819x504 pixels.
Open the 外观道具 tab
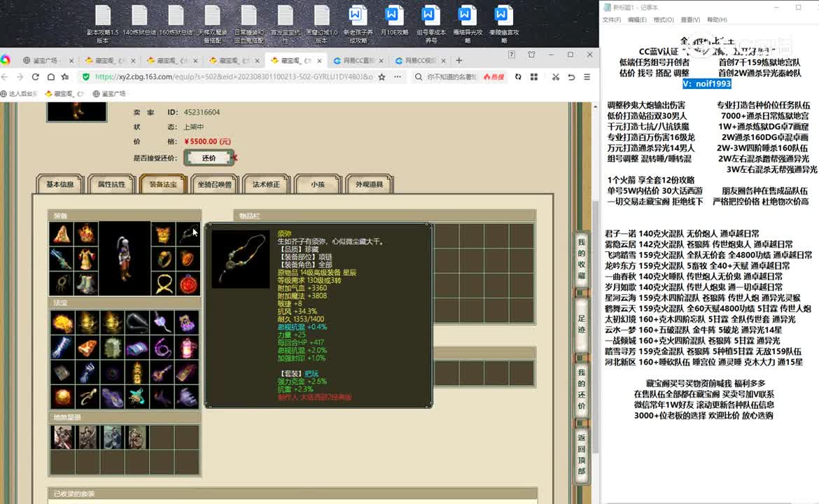(x=370, y=184)
